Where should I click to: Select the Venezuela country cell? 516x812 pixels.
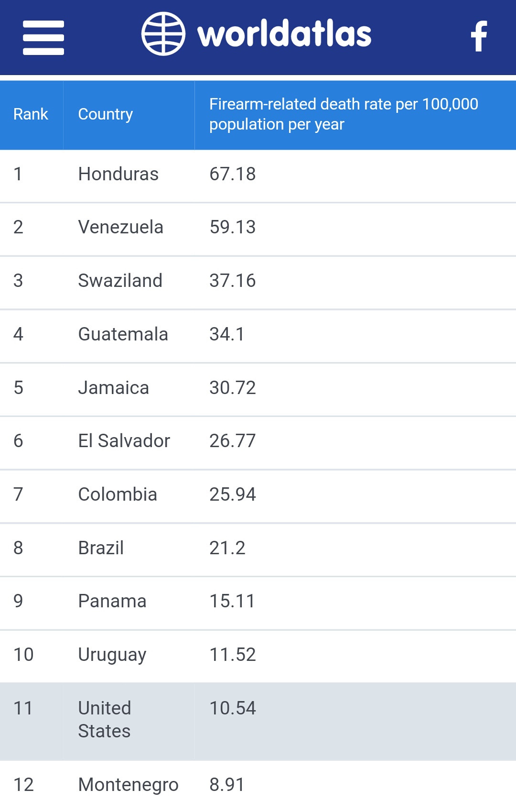pos(129,228)
